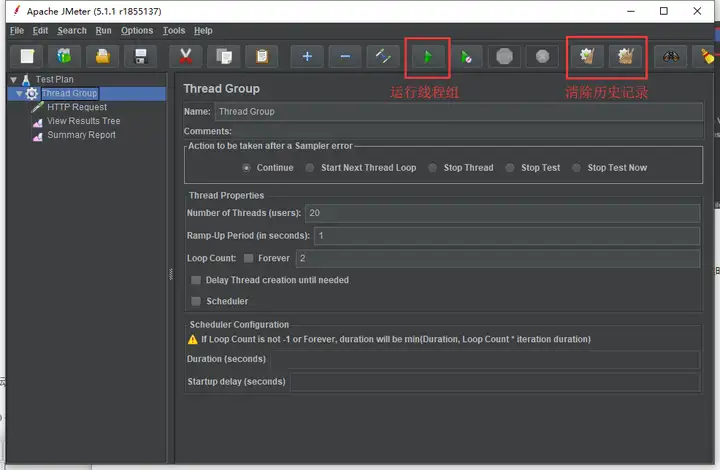The image size is (720, 470).
Task: Select the Thread Group tree label
Action: [x=70, y=94]
